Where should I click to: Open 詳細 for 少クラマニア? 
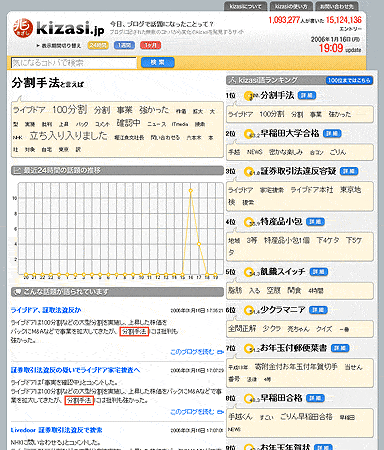click(318, 310)
